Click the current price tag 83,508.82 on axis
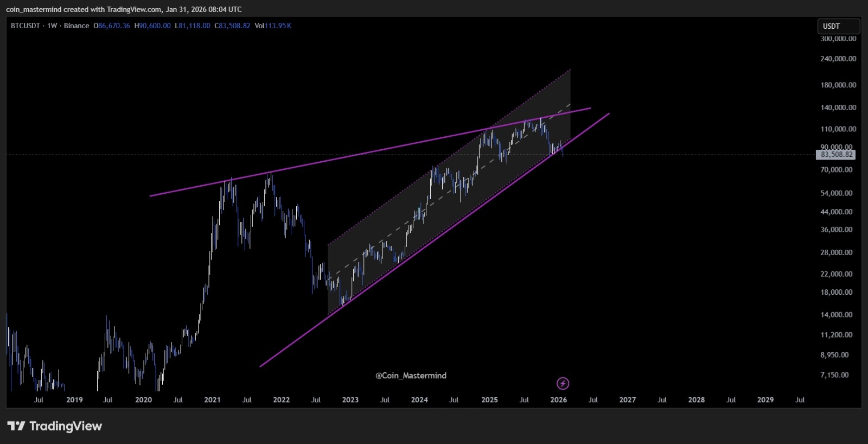Screen dimensions: 868x444 click(837, 155)
